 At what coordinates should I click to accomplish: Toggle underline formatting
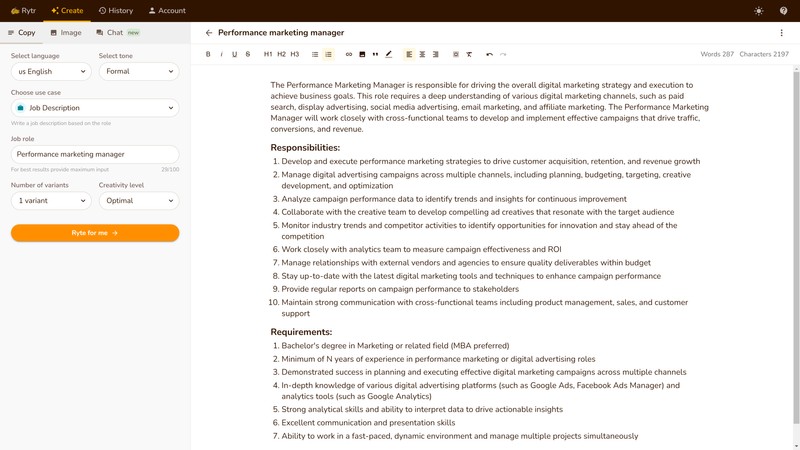tap(235, 54)
